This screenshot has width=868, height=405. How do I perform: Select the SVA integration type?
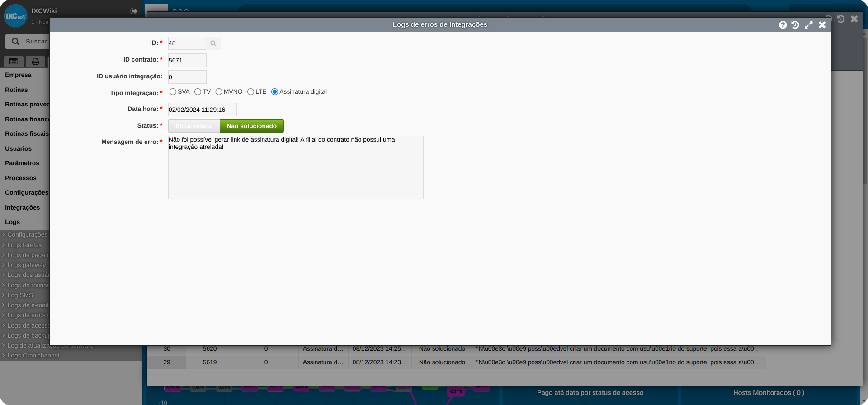click(x=173, y=91)
